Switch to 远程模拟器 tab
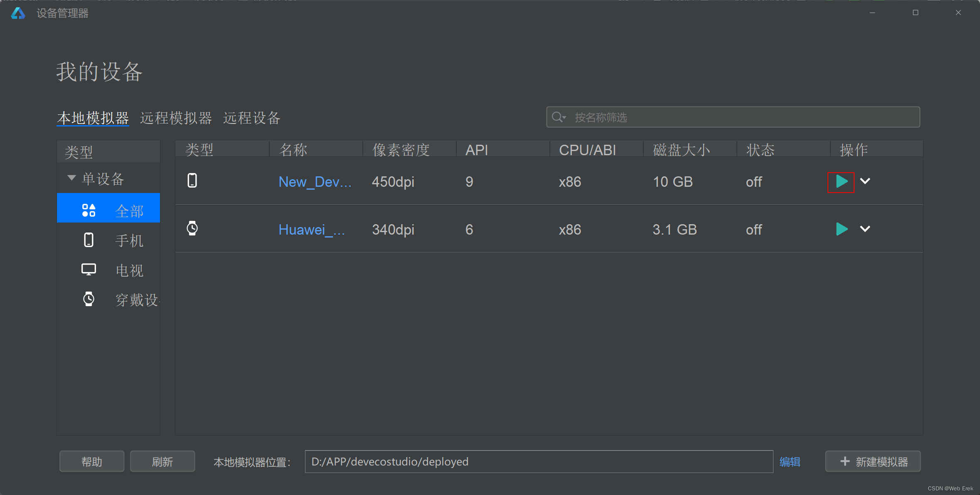980x495 pixels. tap(176, 118)
